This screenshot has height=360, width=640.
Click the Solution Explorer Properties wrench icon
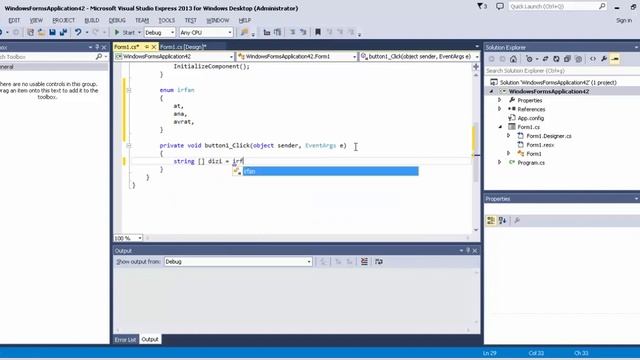click(x=604, y=59)
